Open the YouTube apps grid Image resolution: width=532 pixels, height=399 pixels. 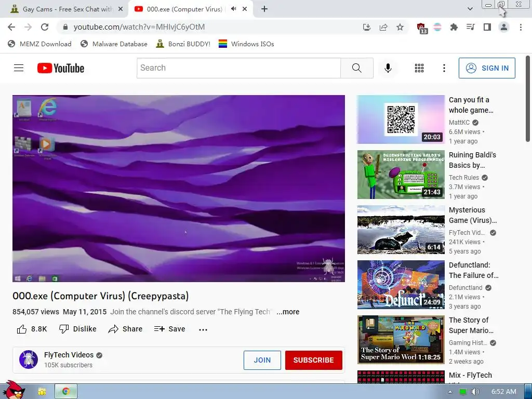coord(419,68)
